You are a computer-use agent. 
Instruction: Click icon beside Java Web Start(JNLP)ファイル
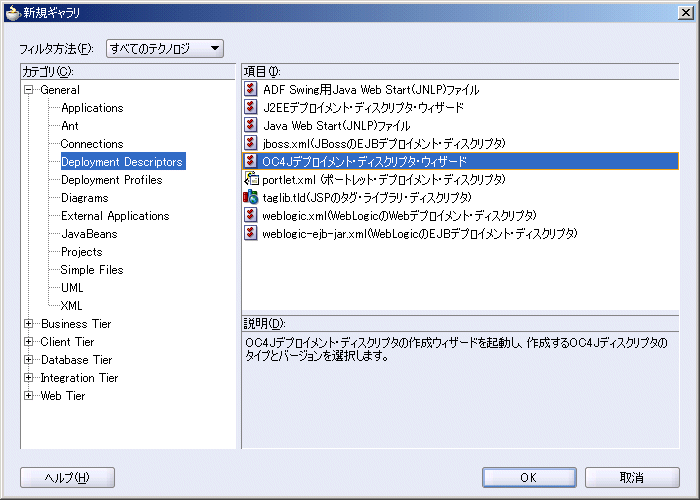[x=250, y=125]
